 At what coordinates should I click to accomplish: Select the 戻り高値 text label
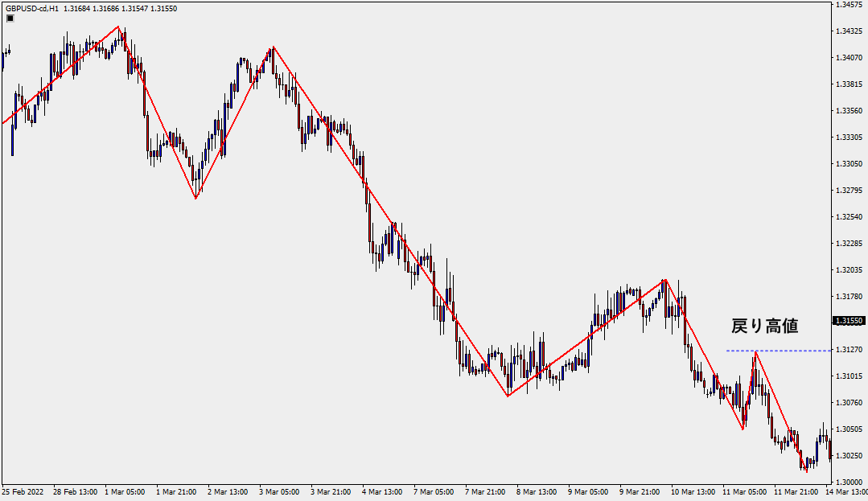[763, 326]
